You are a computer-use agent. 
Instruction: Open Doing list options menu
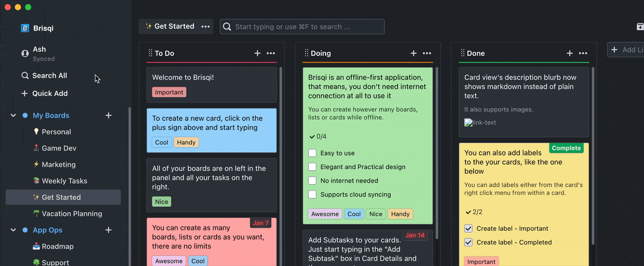[x=427, y=53]
